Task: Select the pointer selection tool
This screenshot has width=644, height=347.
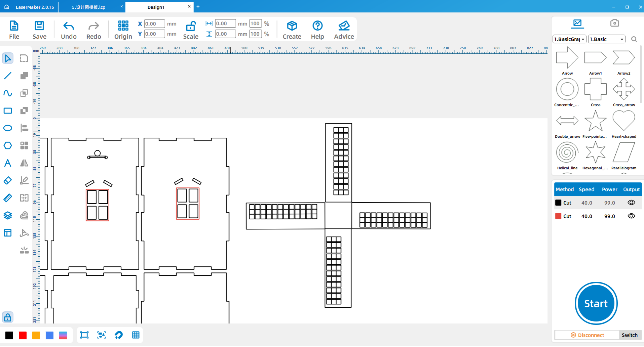Action: point(8,58)
